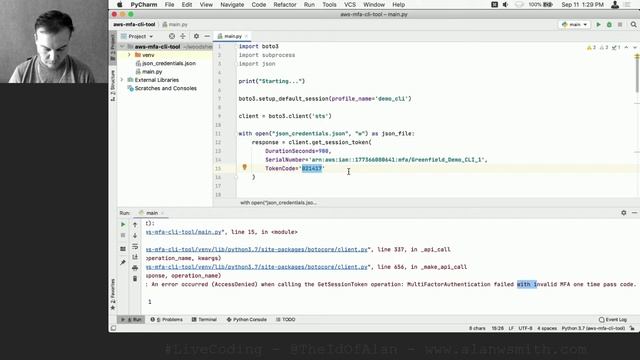The width and height of the screenshot is (640, 360).
Task: Open botocore client.py link at line 337
Action: (x=257, y=249)
